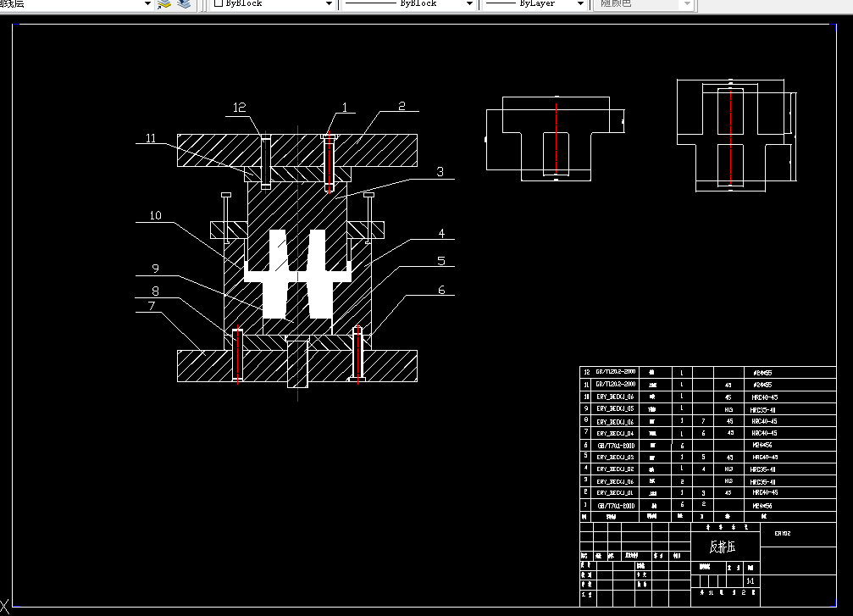The height and width of the screenshot is (616, 853).
Task: Open the layer name dropdown arrow
Action: click(x=147, y=3)
